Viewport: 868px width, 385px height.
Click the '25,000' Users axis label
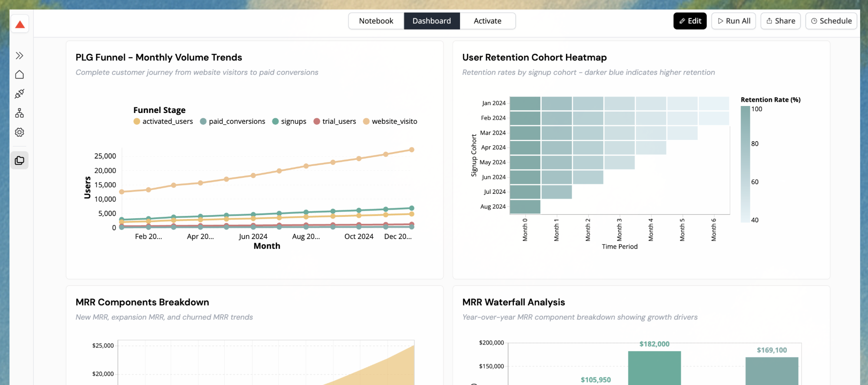coord(105,156)
